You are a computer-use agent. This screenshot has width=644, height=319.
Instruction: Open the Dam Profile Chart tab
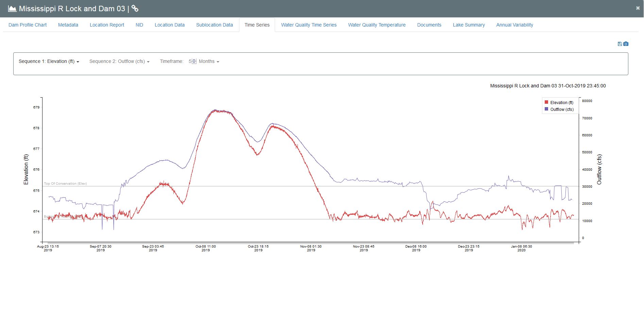[28, 25]
